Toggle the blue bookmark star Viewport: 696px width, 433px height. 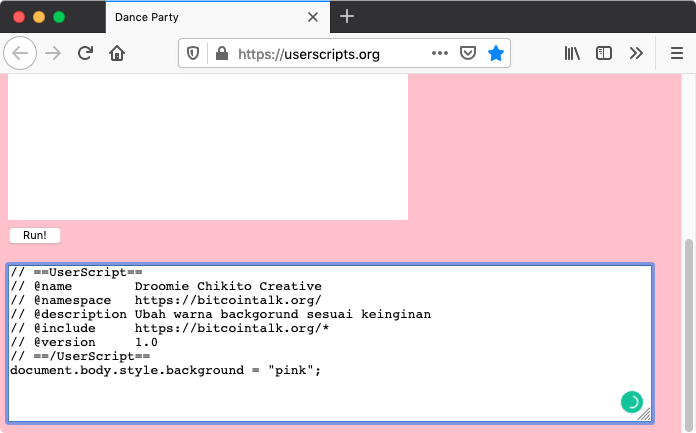point(496,53)
